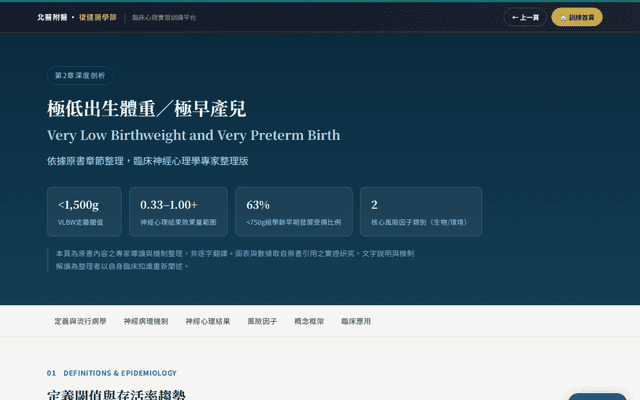Select the 63% stat card
Viewport: 640px width, 400px height.
coord(294,212)
